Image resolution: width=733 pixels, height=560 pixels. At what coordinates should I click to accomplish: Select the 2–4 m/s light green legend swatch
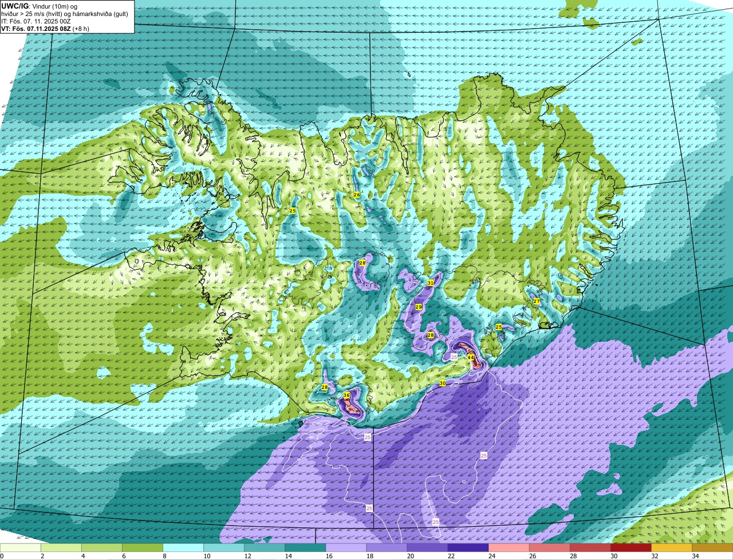(61, 547)
